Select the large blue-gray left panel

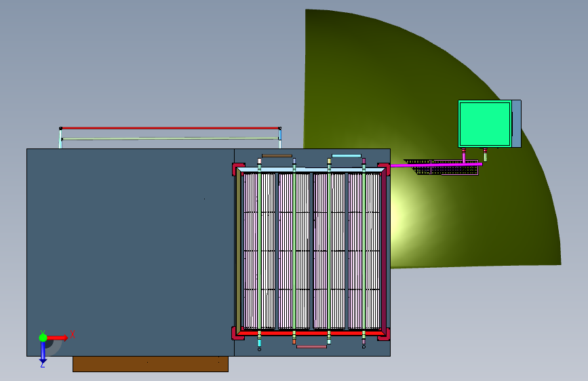(130, 252)
